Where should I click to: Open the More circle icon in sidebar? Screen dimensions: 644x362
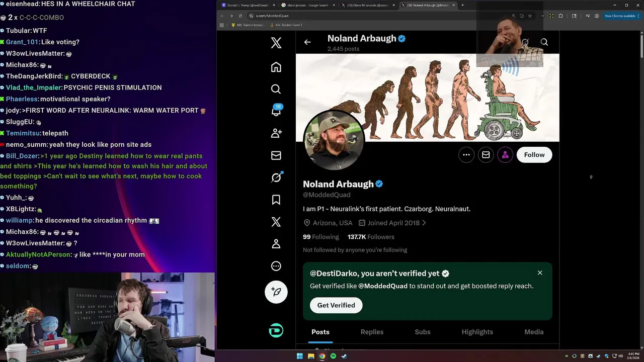coord(276,266)
